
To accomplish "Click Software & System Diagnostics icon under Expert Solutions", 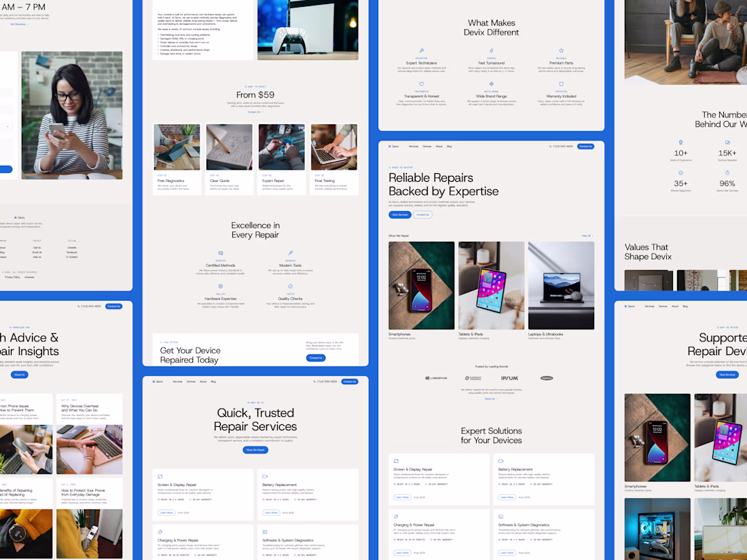I will (x=500, y=516).
